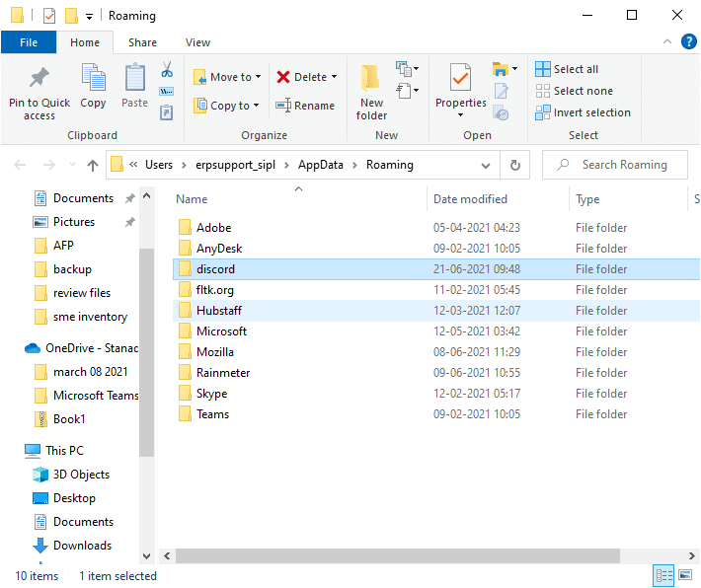Open the Move to dropdown
The image size is (701, 588).
[227, 77]
